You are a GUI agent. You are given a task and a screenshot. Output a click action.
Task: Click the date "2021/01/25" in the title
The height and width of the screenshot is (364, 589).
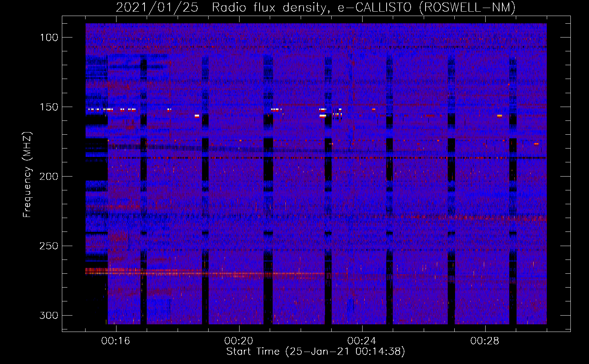157,7
